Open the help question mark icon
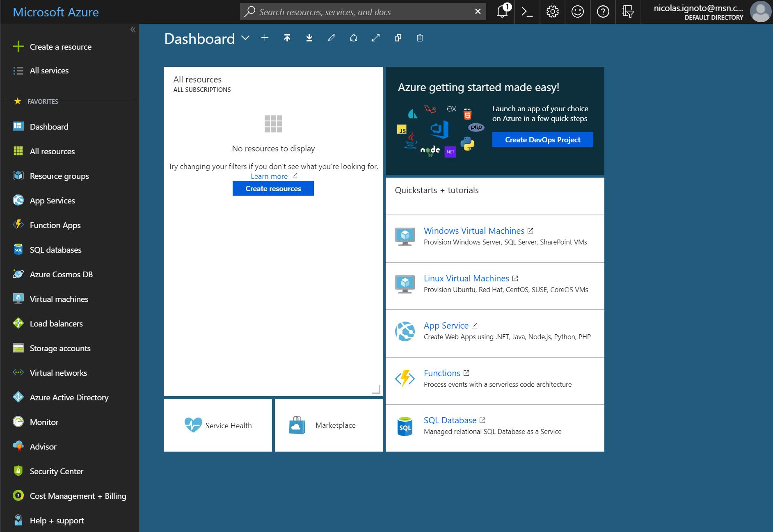Screen dimensions: 773x532 (603, 11)
